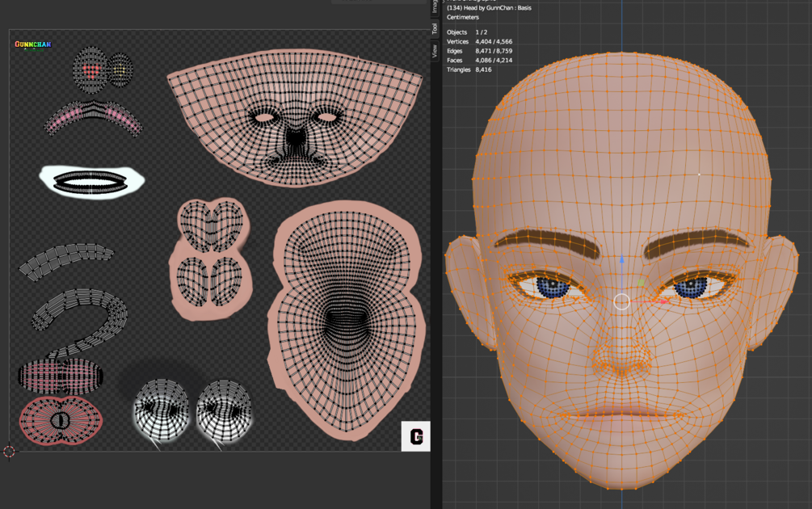Open the View tab in UV editor sidebar

pos(435,51)
